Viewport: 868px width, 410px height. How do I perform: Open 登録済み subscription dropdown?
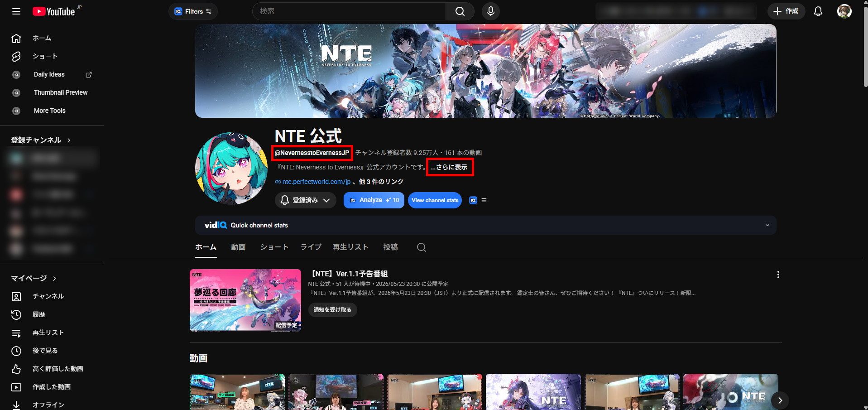coord(305,200)
